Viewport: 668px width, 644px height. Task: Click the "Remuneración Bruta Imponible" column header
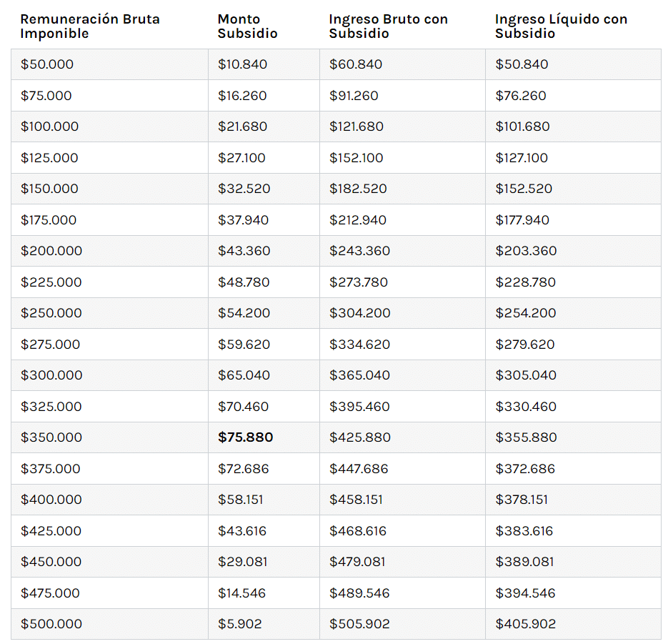coord(90,26)
